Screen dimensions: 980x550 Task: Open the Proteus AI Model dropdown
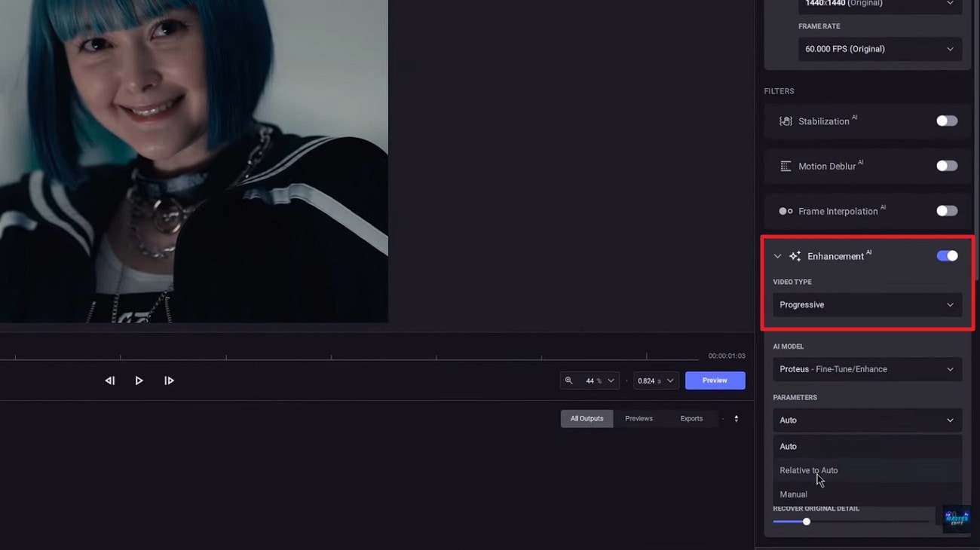[x=867, y=369]
